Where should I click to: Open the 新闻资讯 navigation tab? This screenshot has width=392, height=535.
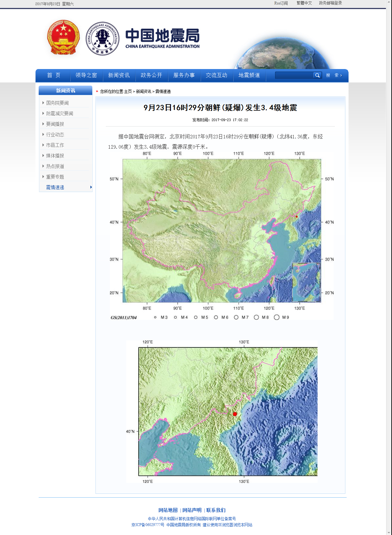[x=119, y=75]
